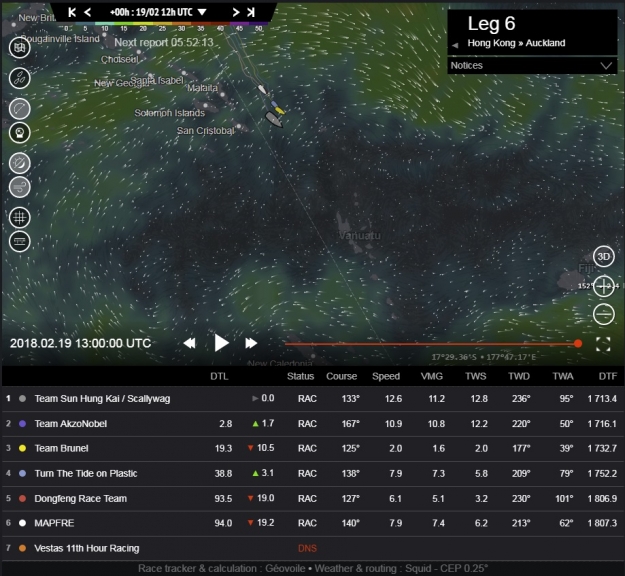
Task: Click the yellow boat marker on map
Action: pyautogui.click(x=280, y=110)
